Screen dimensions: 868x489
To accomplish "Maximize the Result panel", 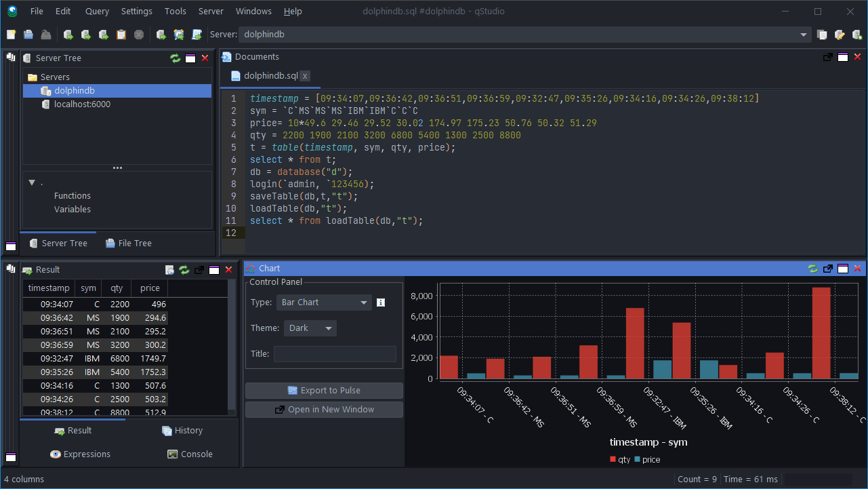I will tap(214, 270).
